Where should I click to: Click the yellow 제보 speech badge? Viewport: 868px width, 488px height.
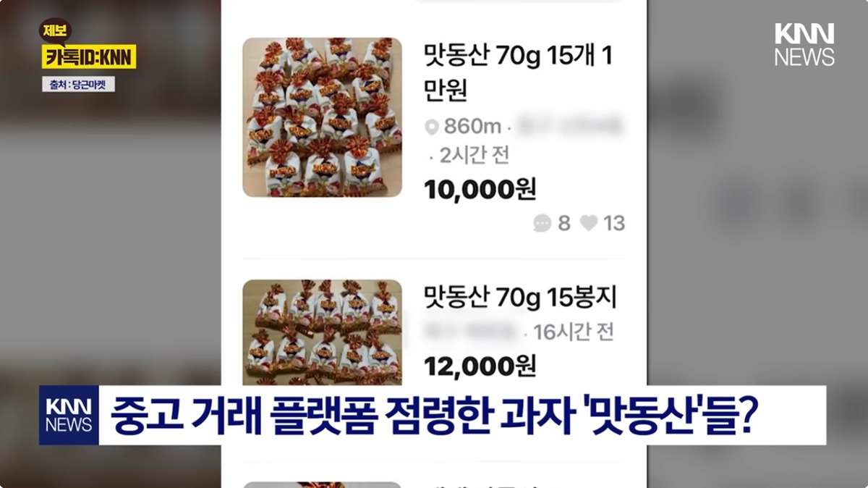pos(55,31)
